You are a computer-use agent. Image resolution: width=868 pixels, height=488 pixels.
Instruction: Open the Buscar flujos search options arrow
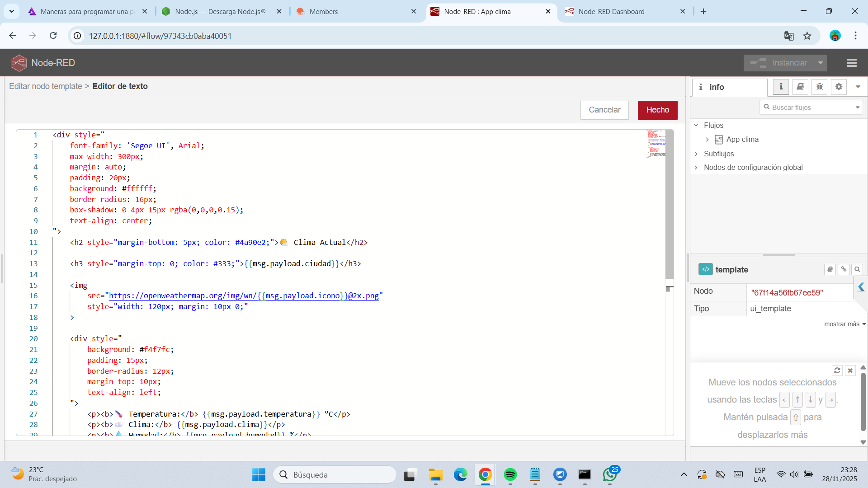click(x=858, y=108)
